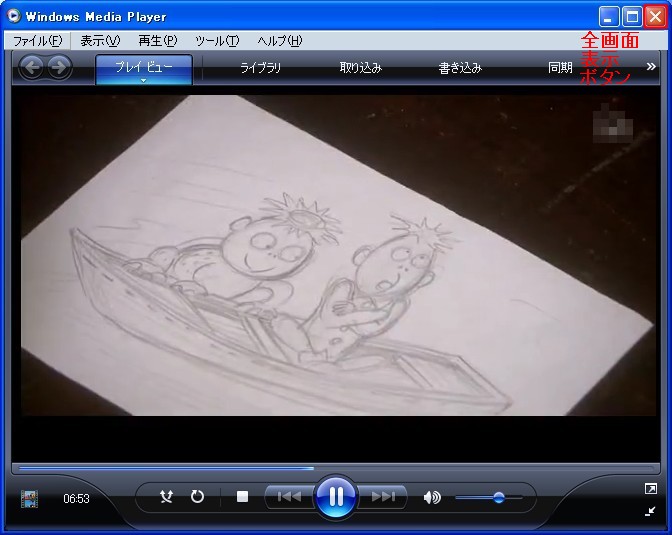Expand hidden tabs with double chevron
672x535 pixels.
(x=651, y=66)
